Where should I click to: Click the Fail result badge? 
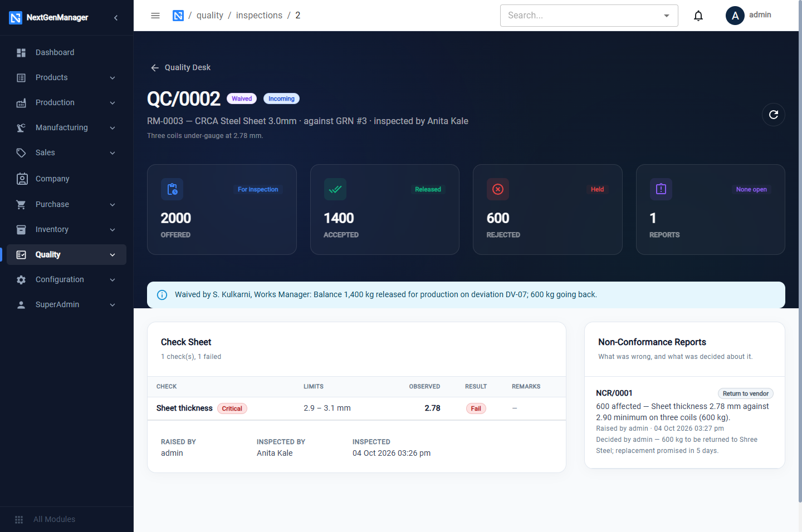click(476, 408)
